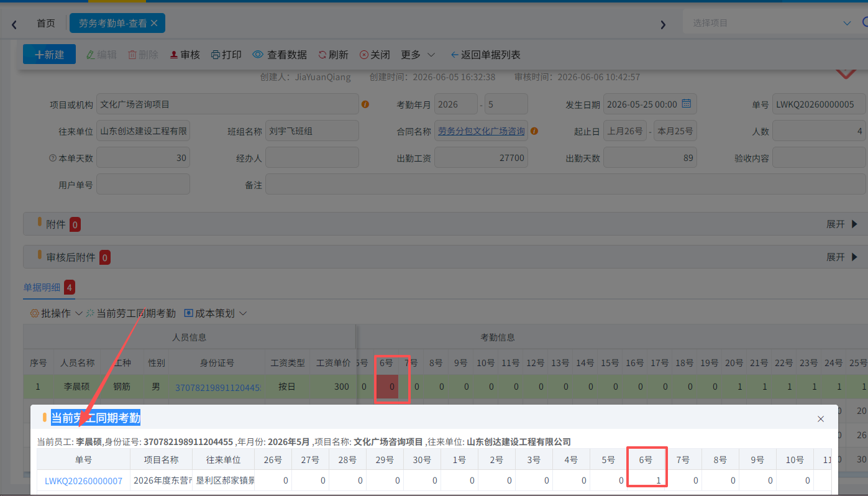
Task: Click the 项目或机构 input field
Action: coord(227,104)
